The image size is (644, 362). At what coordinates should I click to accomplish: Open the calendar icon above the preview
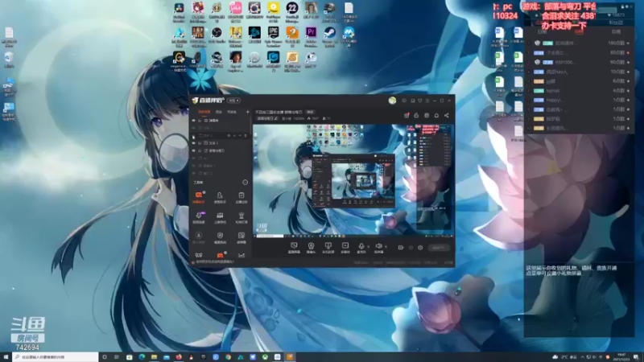(427, 115)
